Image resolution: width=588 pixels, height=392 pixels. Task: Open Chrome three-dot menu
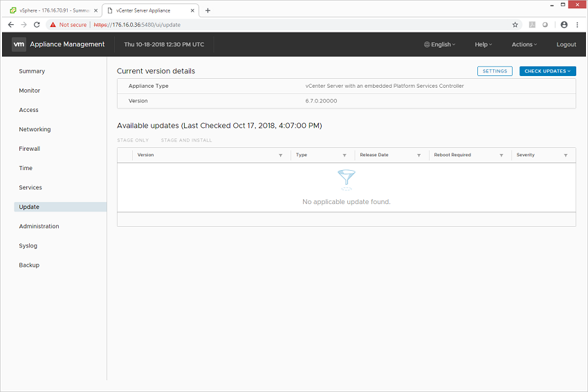click(577, 25)
